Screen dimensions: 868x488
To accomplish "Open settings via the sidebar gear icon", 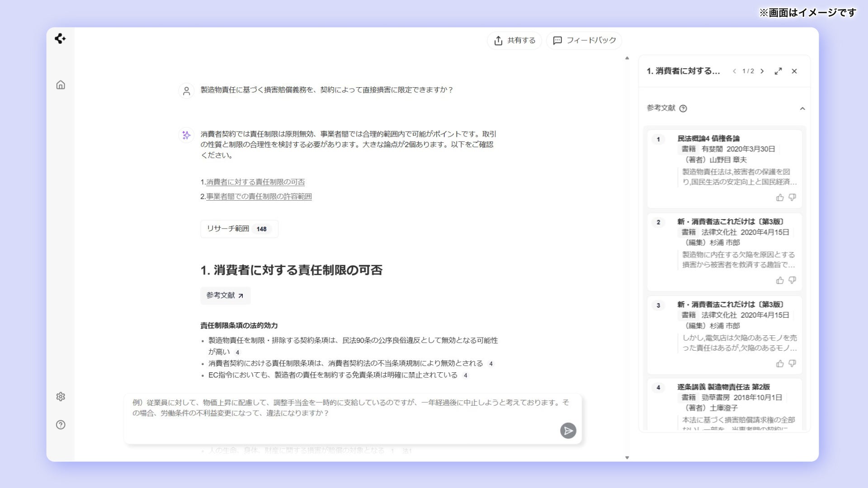I will click(61, 397).
